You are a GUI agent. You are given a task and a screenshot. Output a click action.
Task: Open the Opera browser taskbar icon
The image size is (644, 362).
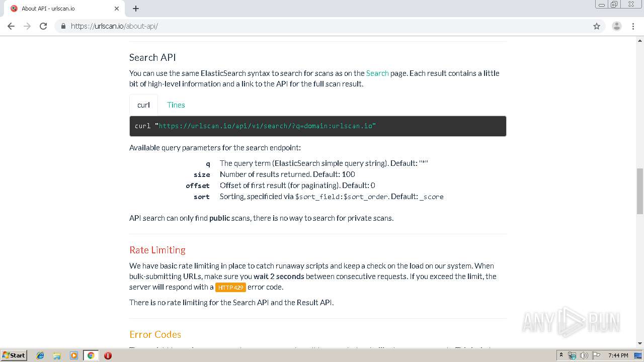pyautogui.click(x=108, y=355)
